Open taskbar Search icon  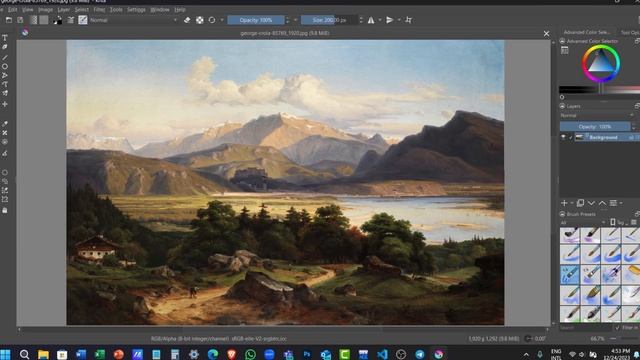coord(24,354)
